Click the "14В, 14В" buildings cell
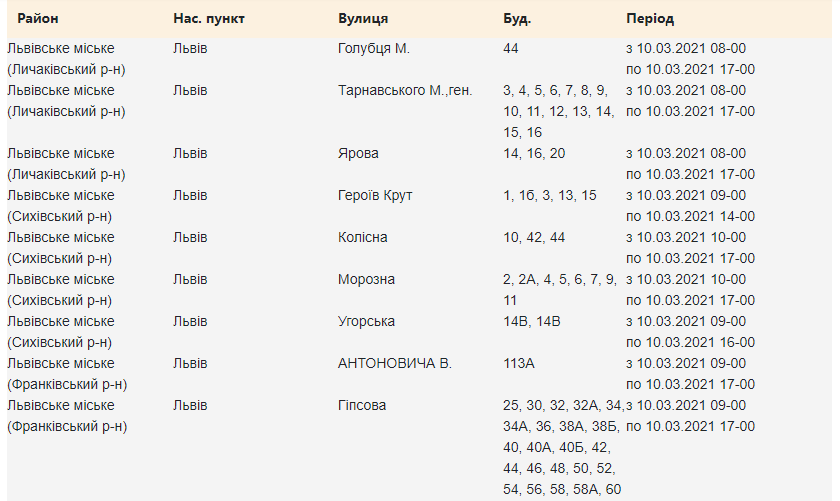The width and height of the screenshot is (840, 501). [532, 321]
